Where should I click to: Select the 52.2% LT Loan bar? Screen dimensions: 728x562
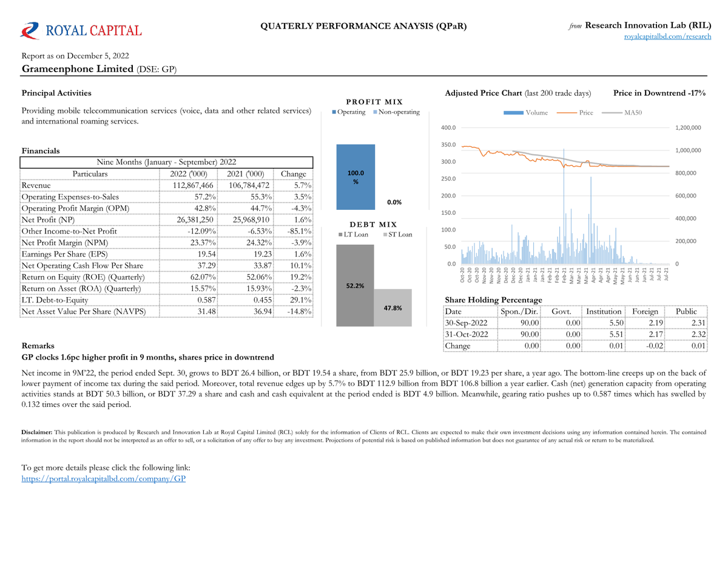pos(355,285)
